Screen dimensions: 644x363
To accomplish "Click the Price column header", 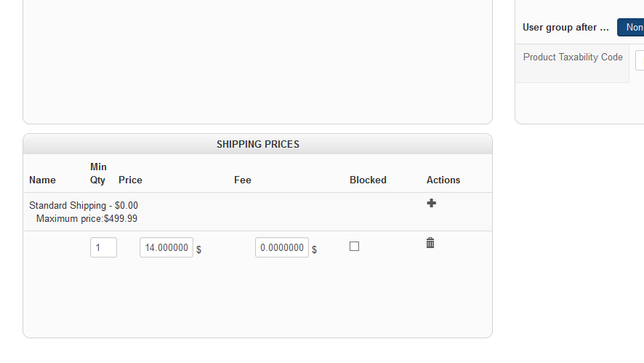I will [x=130, y=180].
